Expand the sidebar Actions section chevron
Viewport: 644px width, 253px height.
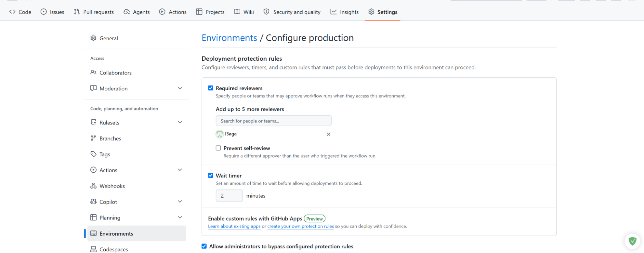pyautogui.click(x=180, y=170)
